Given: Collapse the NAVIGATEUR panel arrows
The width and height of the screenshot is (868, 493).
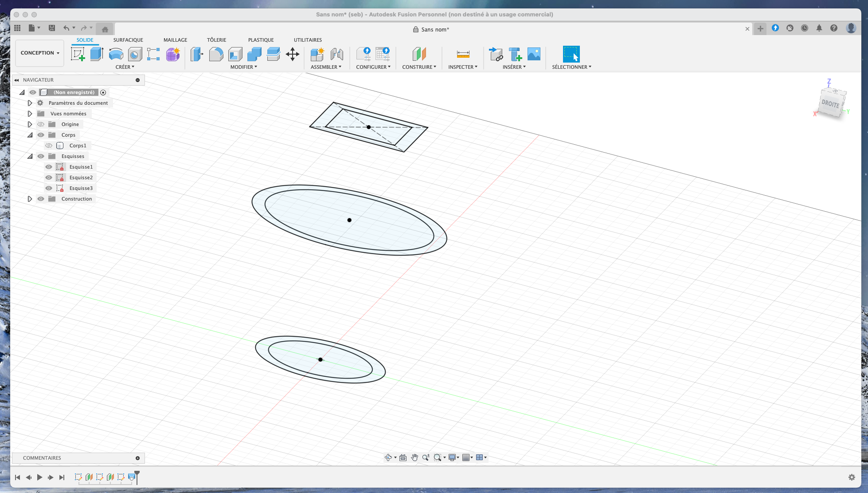Looking at the screenshot, I should (16, 80).
